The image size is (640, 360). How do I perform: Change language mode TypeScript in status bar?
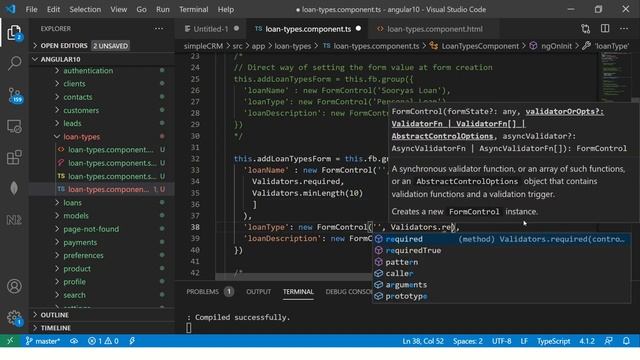tap(553, 341)
